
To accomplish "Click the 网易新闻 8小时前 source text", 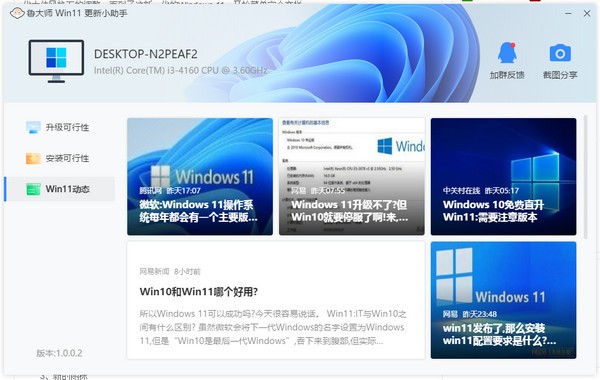I will click(x=170, y=271).
